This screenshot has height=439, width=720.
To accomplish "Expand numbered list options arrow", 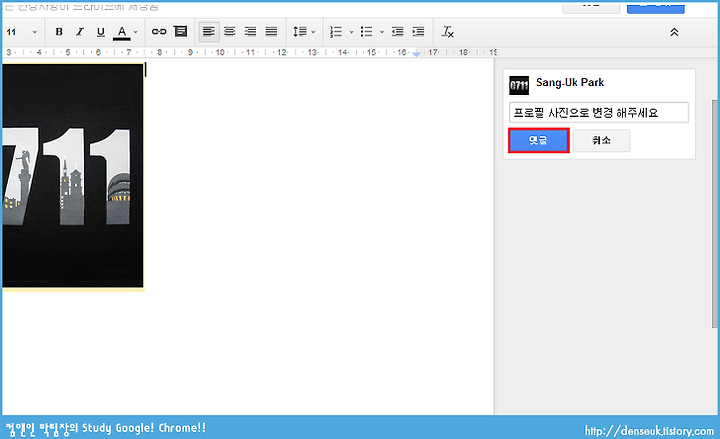I will 351,32.
